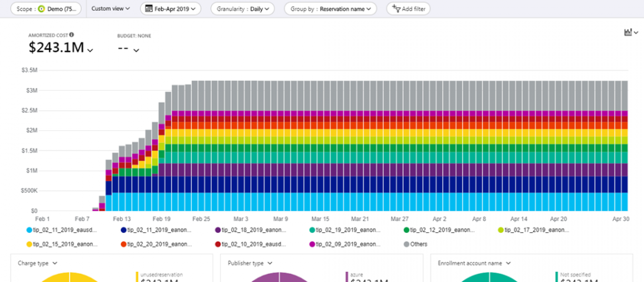Open the Scope Demo selector pill
Image resolution: width=644 pixels, height=282 pixels.
point(46,9)
